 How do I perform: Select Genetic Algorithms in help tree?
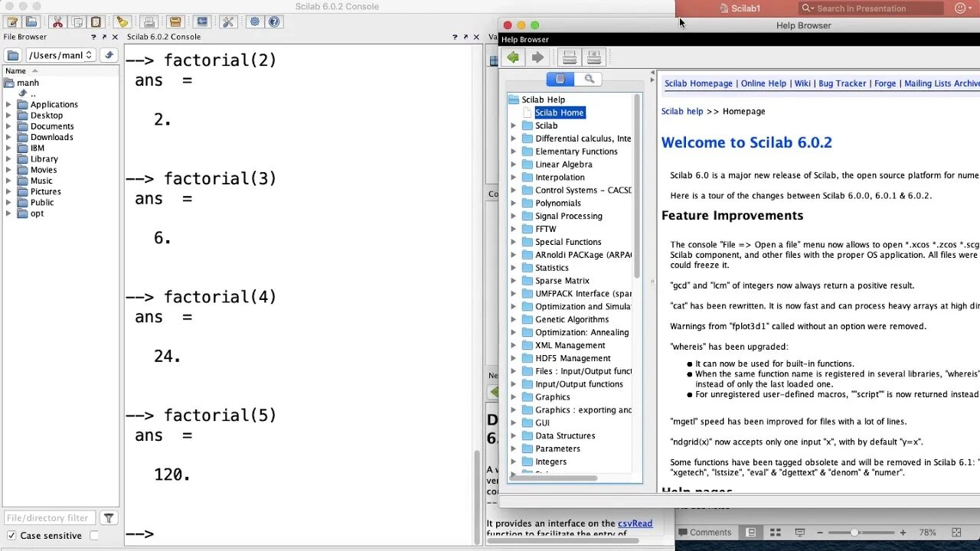coord(572,320)
